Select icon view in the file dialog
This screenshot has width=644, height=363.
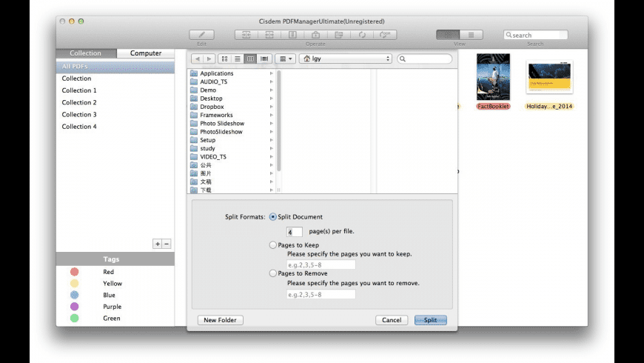[x=225, y=59]
